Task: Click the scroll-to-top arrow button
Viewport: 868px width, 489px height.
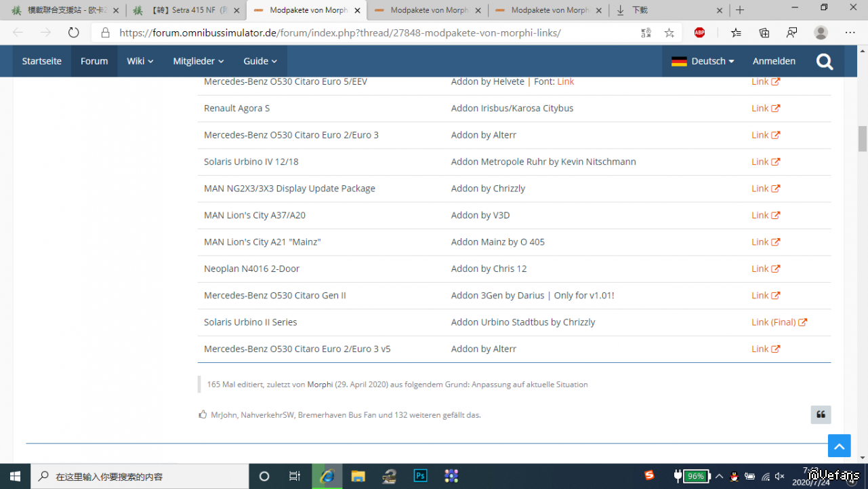Action: click(839, 446)
